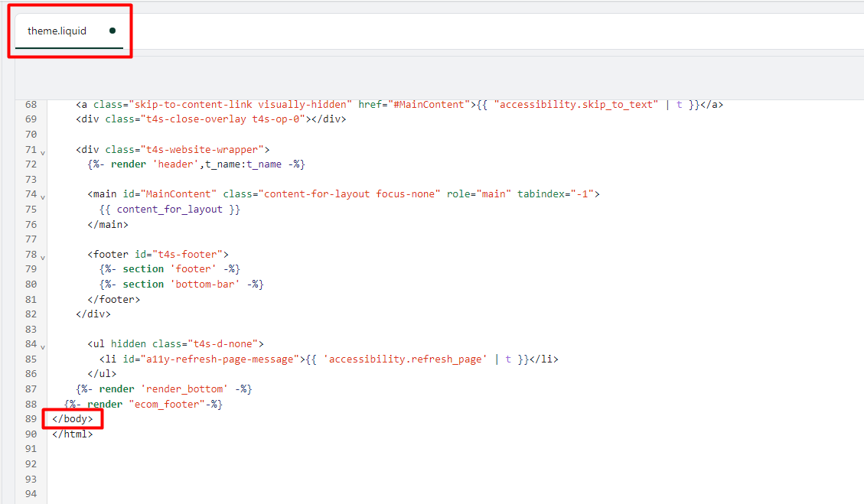Screen dimensions: 864x504
Task: Place cursor on the closing html tag
Action: (73, 434)
